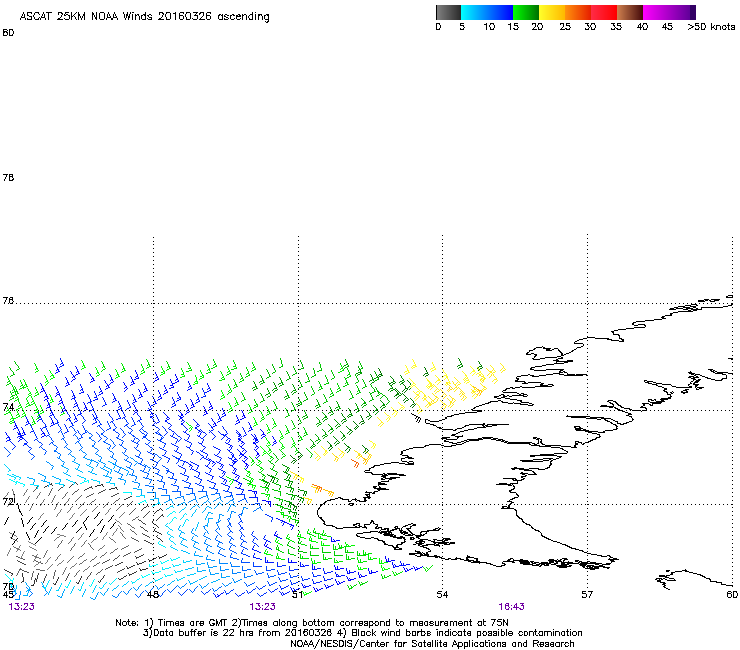The height and width of the screenshot is (650, 740).
Task: Select the orange 25-30 knots color segment
Action: tap(578, 12)
